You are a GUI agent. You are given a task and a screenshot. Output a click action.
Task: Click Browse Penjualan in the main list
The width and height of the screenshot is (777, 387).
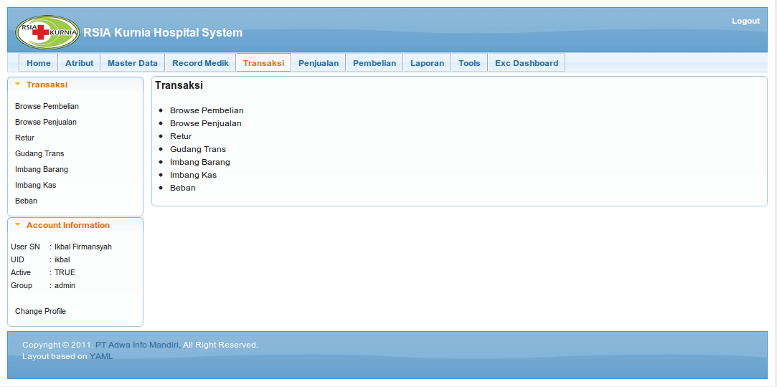click(x=206, y=123)
